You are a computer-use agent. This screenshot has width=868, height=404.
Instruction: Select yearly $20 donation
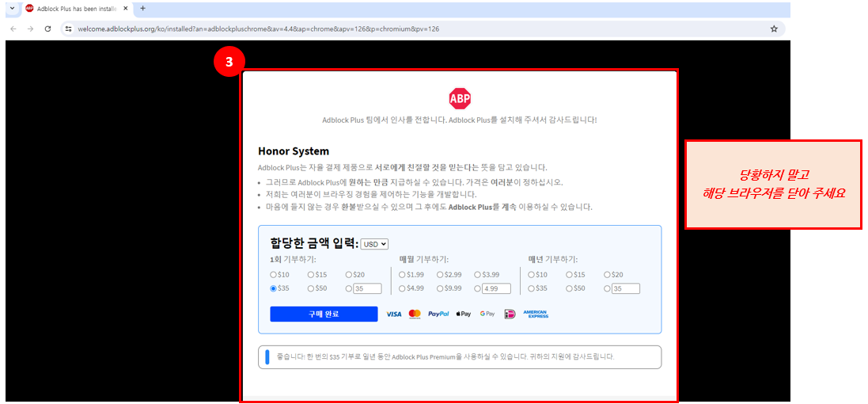pyautogui.click(x=607, y=275)
